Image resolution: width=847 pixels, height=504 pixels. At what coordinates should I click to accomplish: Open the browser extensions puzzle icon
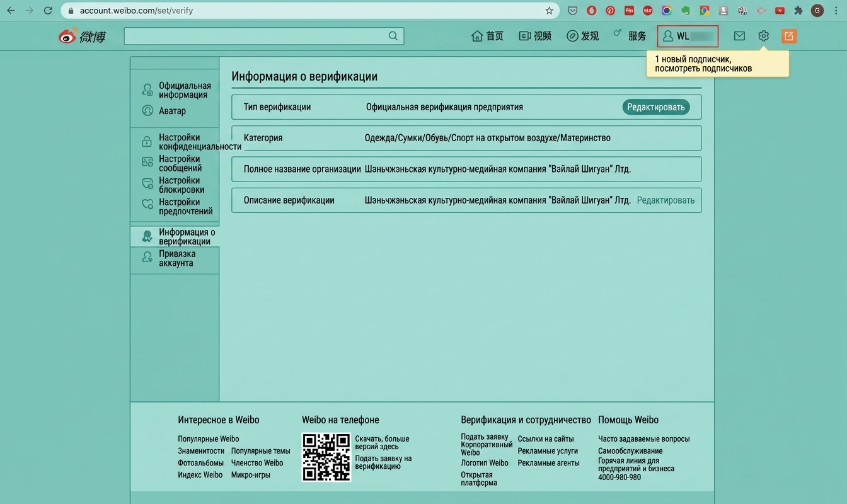pyautogui.click(x=798, y=10)
